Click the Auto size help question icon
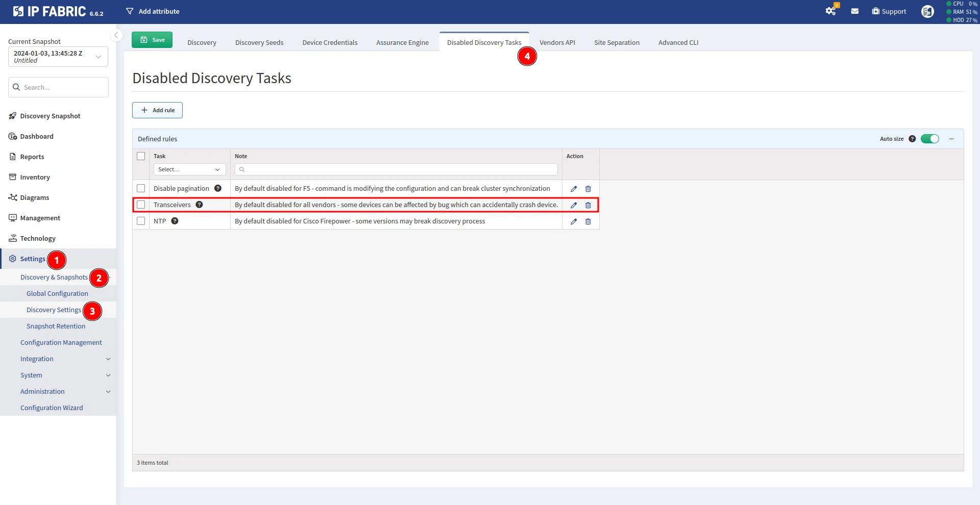The height and width of the screenshot is (505, 980). click(x=912, y=139)
